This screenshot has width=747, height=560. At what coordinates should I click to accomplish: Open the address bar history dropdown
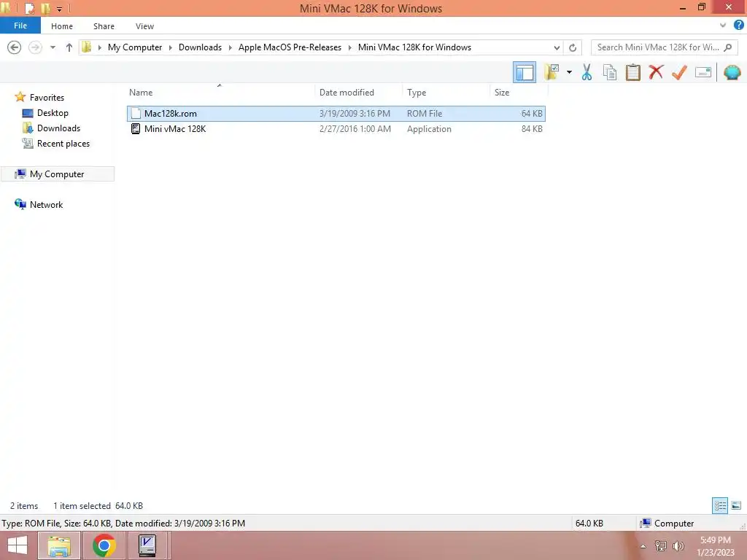(x=557, y=47)
